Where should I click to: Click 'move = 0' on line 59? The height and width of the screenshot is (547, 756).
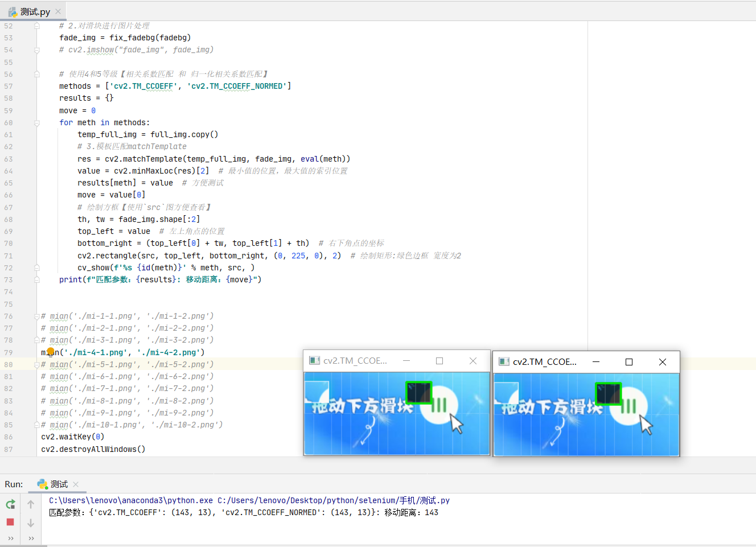coord(77,110)
